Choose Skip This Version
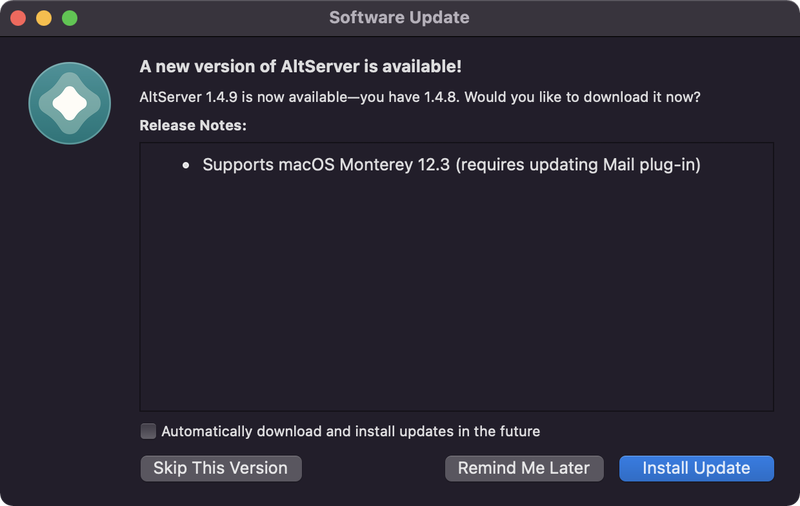The width and height of the screenshot is (800, 506). [x=221, y=468]
